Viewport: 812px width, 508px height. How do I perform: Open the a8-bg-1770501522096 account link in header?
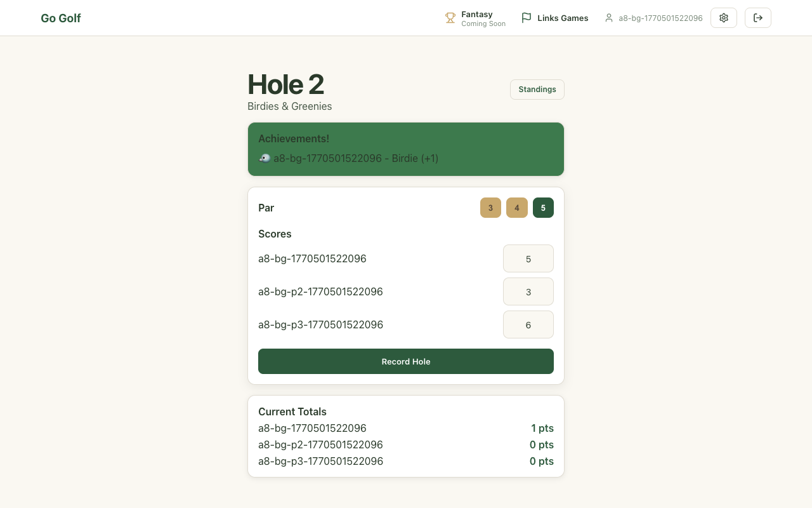click(660, 18)
